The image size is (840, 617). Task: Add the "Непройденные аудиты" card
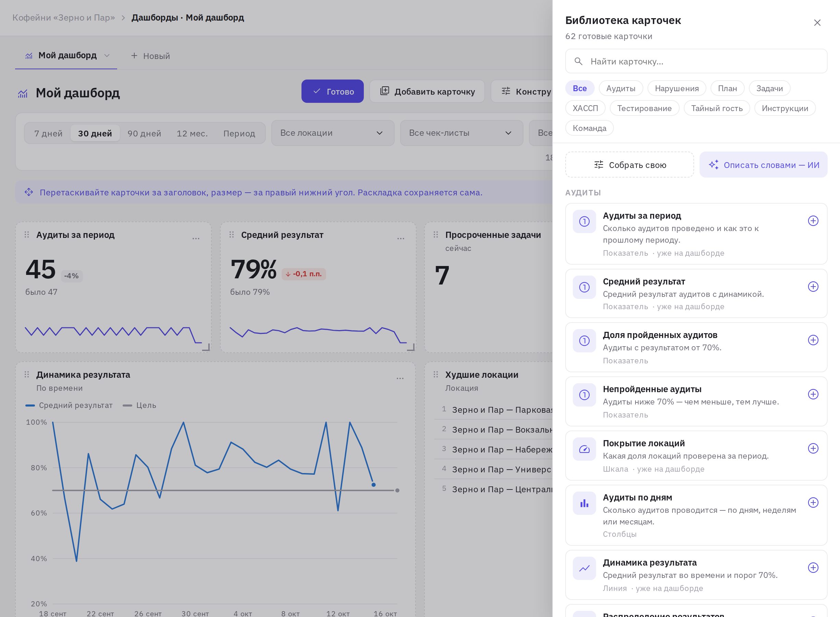[813, 394]
